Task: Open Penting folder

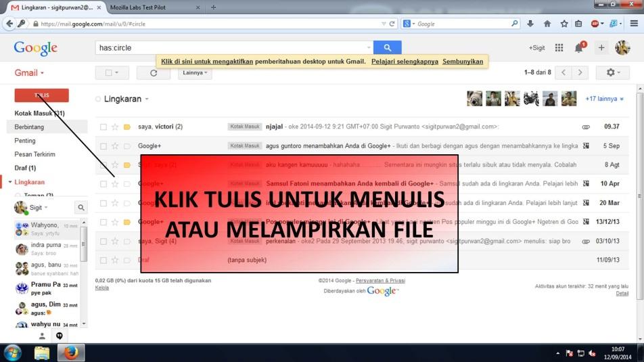Action: pyautogui.click(x=25, y=141)
